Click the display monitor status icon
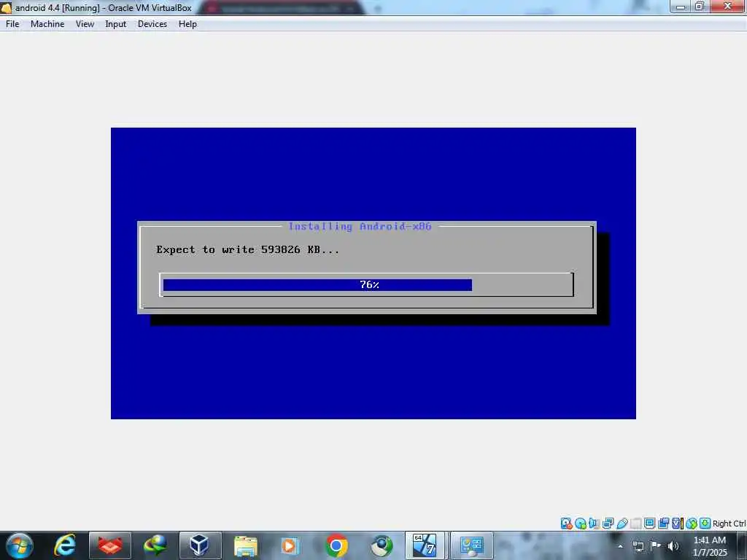747x560 pixels. tap(649, 524)
